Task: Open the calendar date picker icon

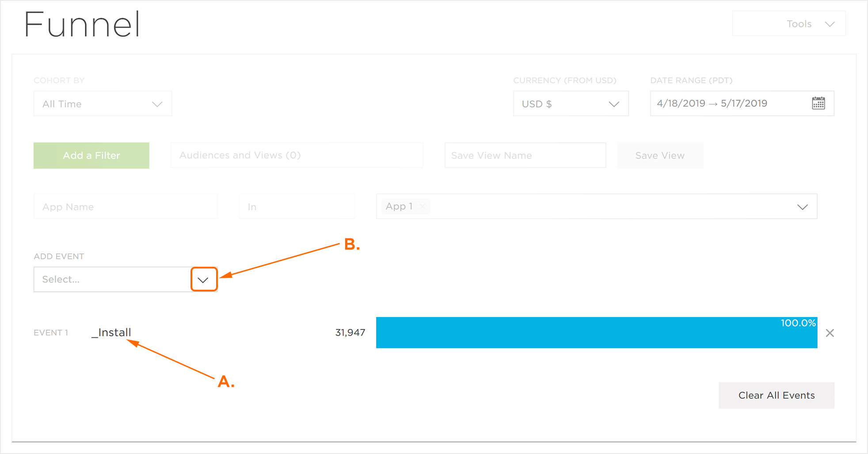Action: [x=818, y=103]
